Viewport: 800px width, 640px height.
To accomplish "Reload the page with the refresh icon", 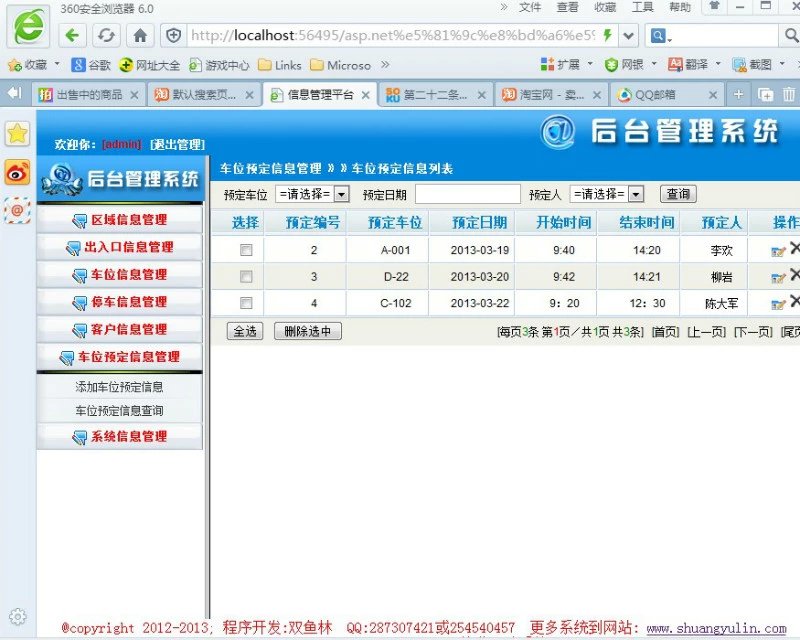I will [x=106, y=35].
